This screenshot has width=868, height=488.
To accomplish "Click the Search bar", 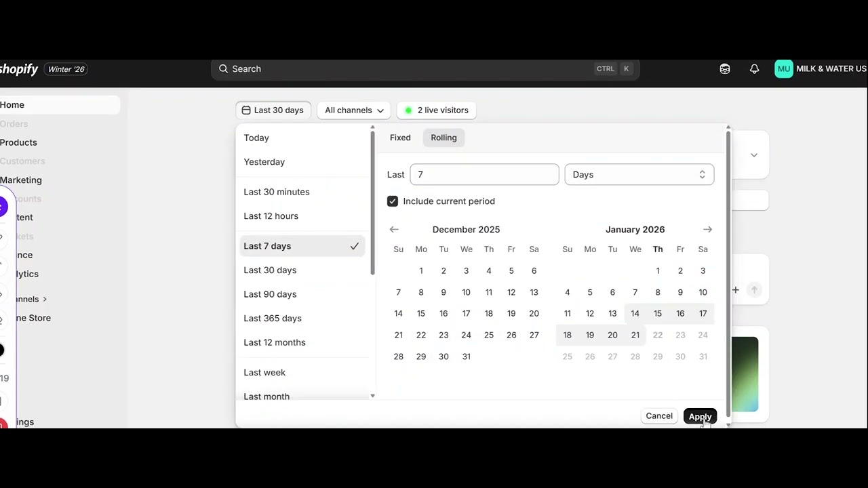I will click(x=425, y=68).
